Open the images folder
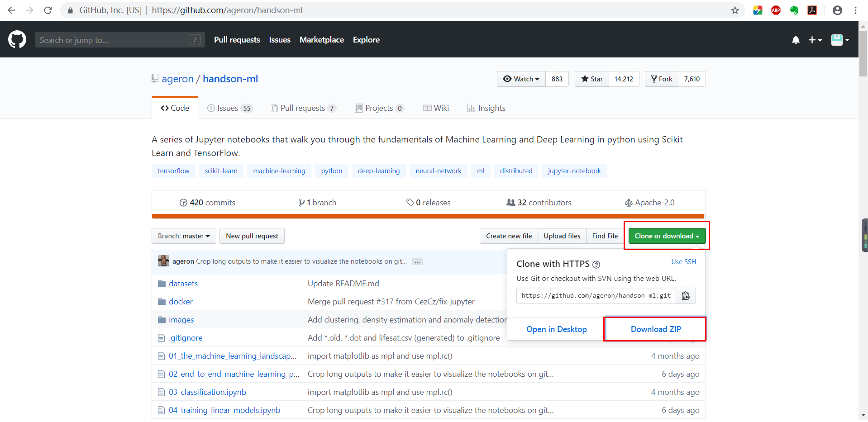 click(x=181, y=320)
